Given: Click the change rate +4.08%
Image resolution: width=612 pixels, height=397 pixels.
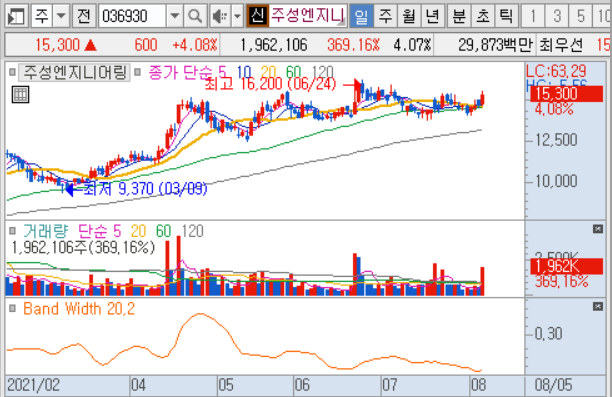Looking at the screenshot, I should 195,45.
